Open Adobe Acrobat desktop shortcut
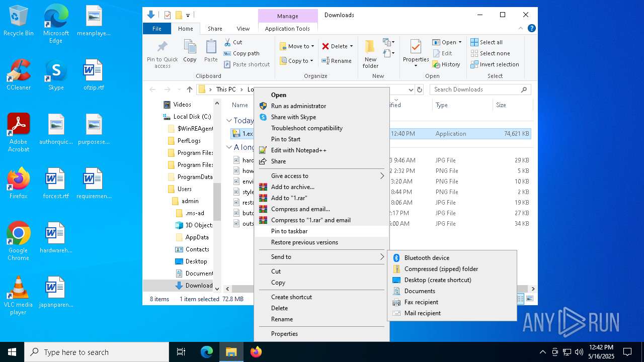Screen dimensions: 644x362 [x=19, y=133]
